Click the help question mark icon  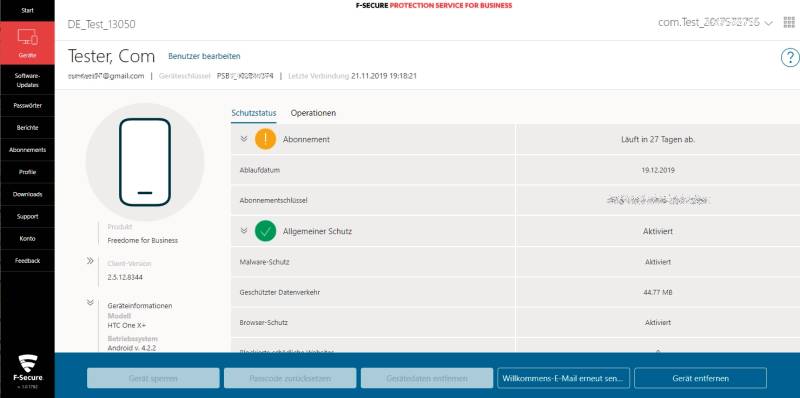(x=790, y=58)
